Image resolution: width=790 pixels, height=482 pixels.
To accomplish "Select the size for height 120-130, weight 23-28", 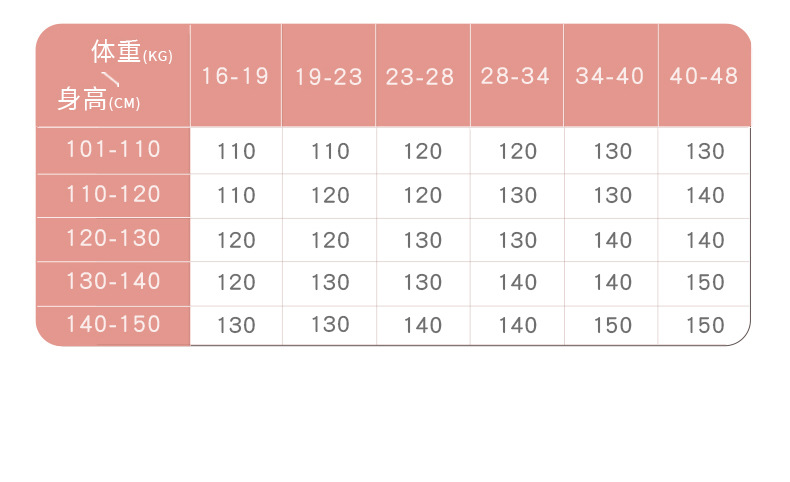I will tap(423, 240).
